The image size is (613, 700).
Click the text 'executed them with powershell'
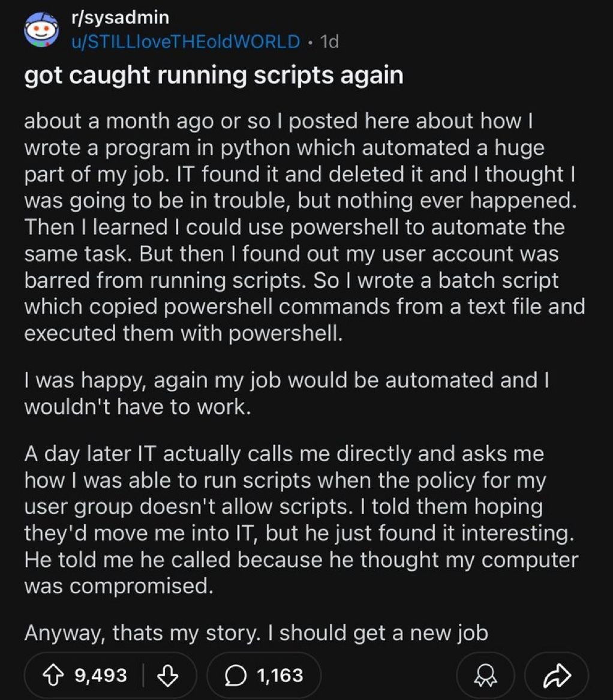183,332
